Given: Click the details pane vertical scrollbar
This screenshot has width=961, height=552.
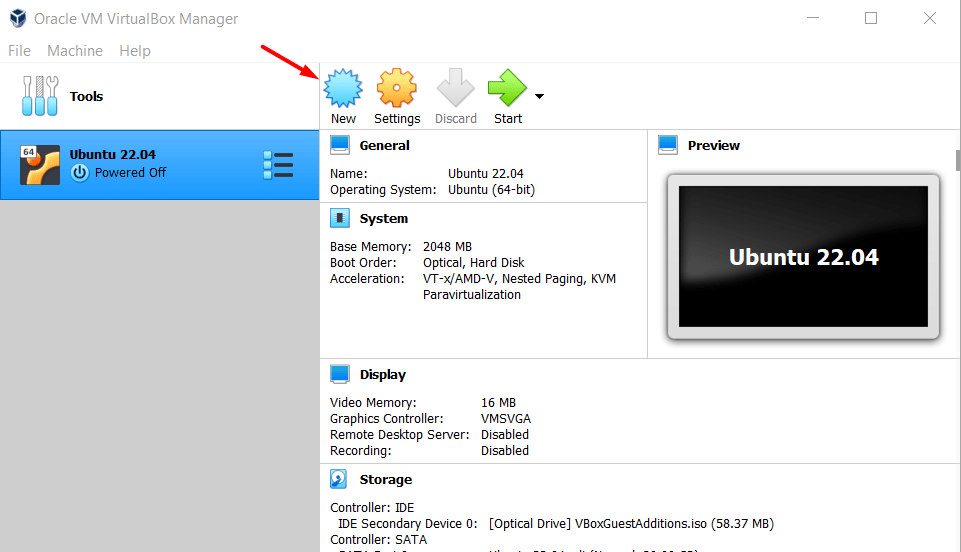Looking at the screenshot, I should click(957, 161).
